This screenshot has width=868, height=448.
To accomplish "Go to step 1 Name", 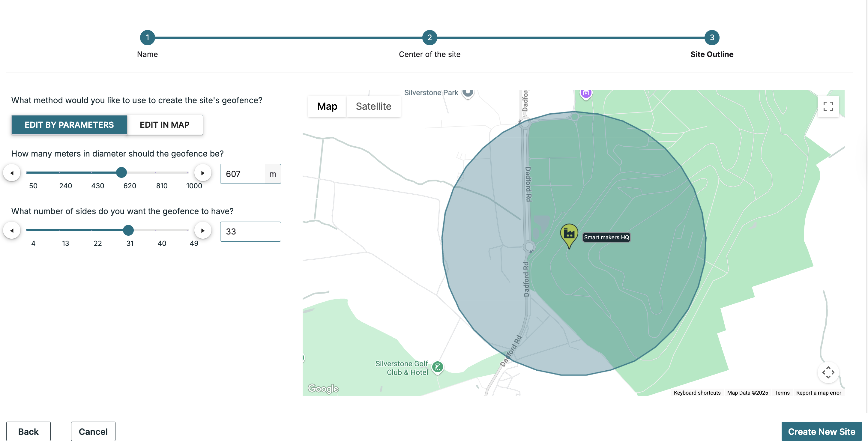I will (x=147, y=38).
